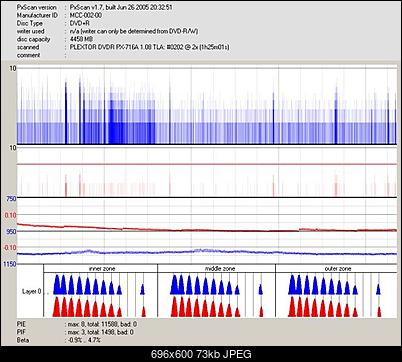Select the comment field label
This screenshot has width=402, height=362.
(28, 55)
